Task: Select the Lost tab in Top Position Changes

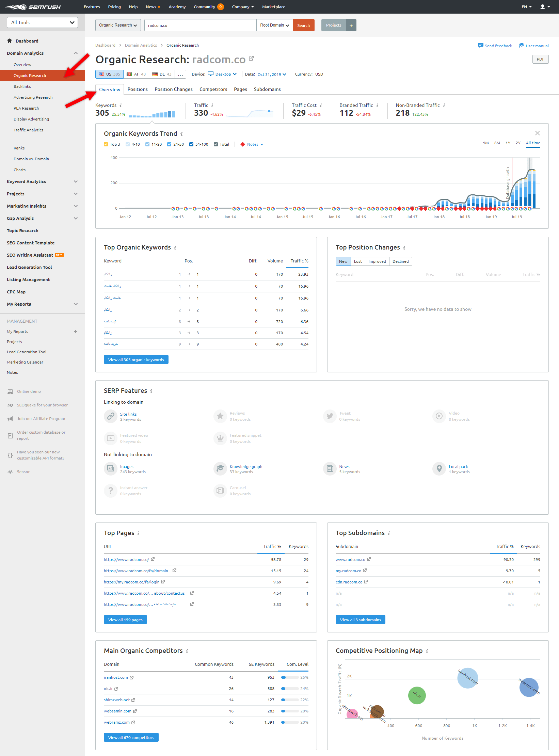Action: 358,261
